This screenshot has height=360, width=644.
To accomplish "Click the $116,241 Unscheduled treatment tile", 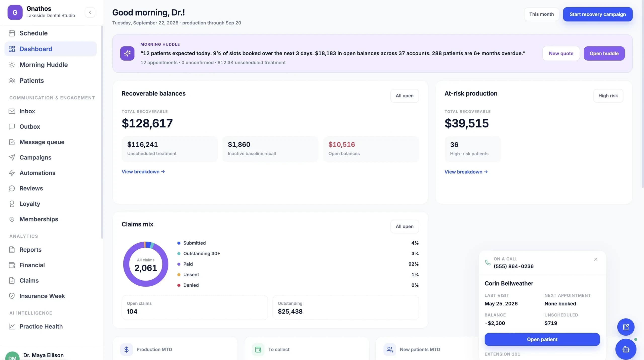I will point(170,149).
